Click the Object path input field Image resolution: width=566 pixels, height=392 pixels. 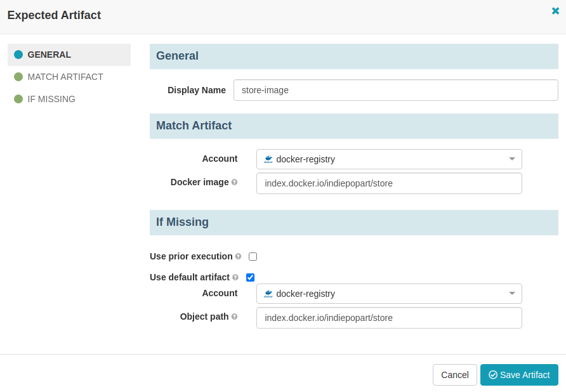coord(389,318)
